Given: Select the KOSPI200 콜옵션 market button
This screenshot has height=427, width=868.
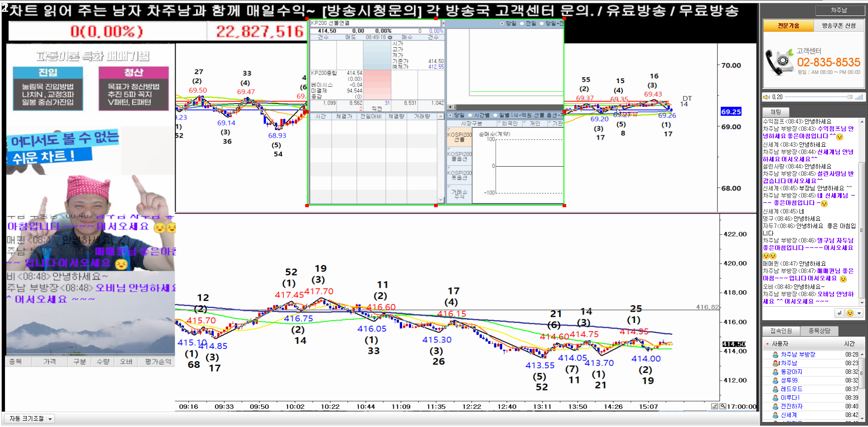Looking at the screenshot, I should [459, 156].
